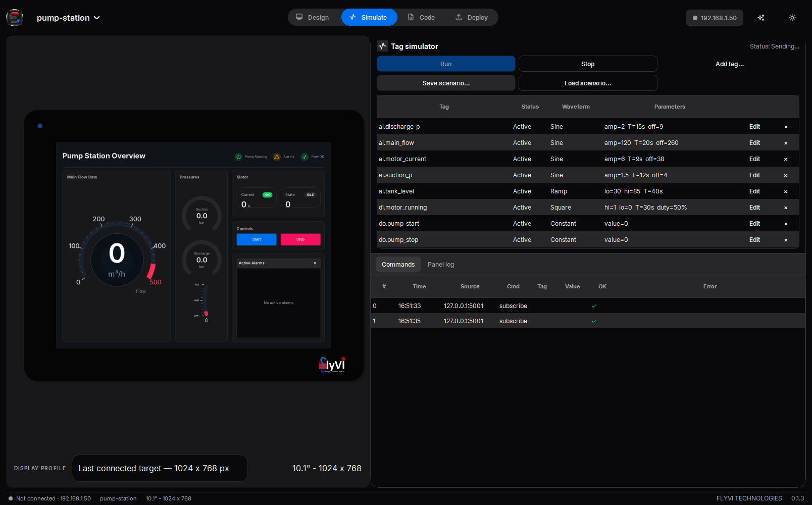
Task: Click Save scenario...
Action: pos(446,83)
